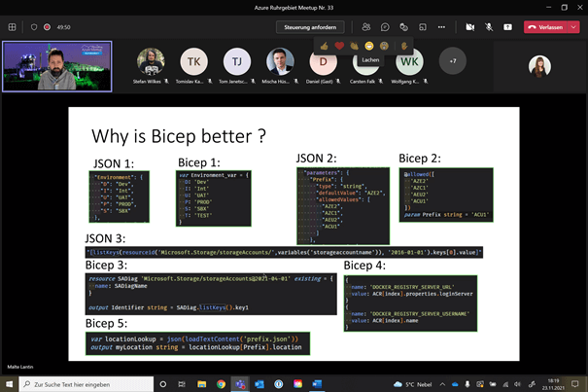Open Google Chrome from taskbar
Screen dimensions: 588x392
tap(221, 384)
